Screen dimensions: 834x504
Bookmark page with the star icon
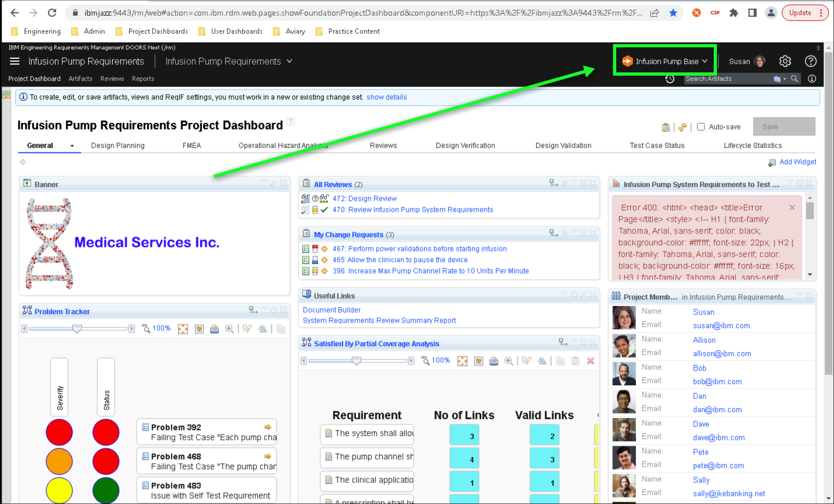point(673,13)
